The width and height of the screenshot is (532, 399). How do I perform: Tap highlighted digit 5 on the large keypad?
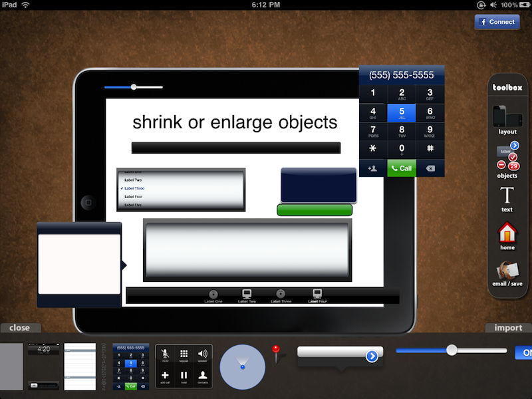tap(402, 112)
